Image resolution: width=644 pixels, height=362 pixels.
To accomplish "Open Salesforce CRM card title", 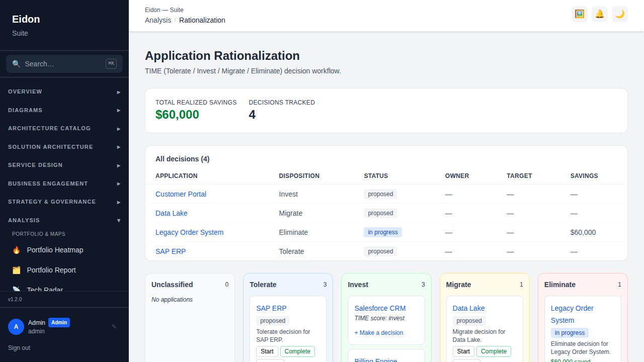I will (x=380, y=308).
